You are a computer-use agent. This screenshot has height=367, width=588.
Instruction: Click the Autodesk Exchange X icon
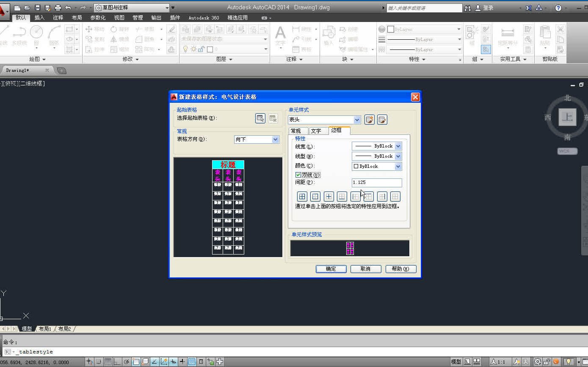tap(529, 8)
